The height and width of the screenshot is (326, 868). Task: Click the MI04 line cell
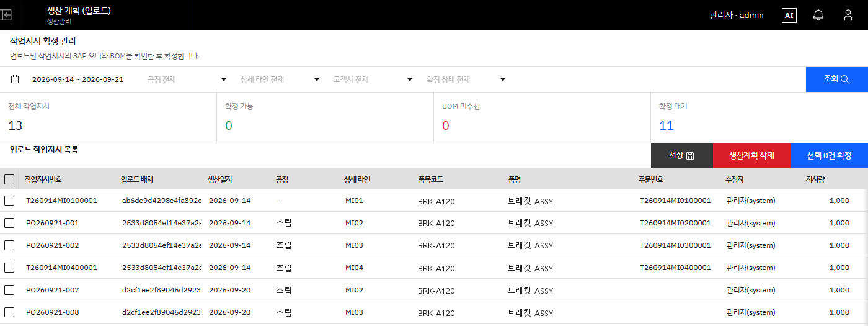point(354,268)
